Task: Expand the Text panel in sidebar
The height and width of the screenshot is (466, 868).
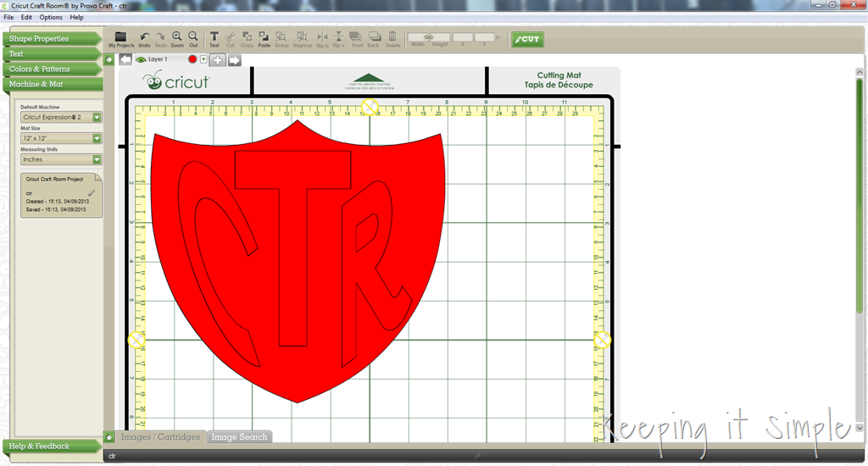Action: pos(52,53)
